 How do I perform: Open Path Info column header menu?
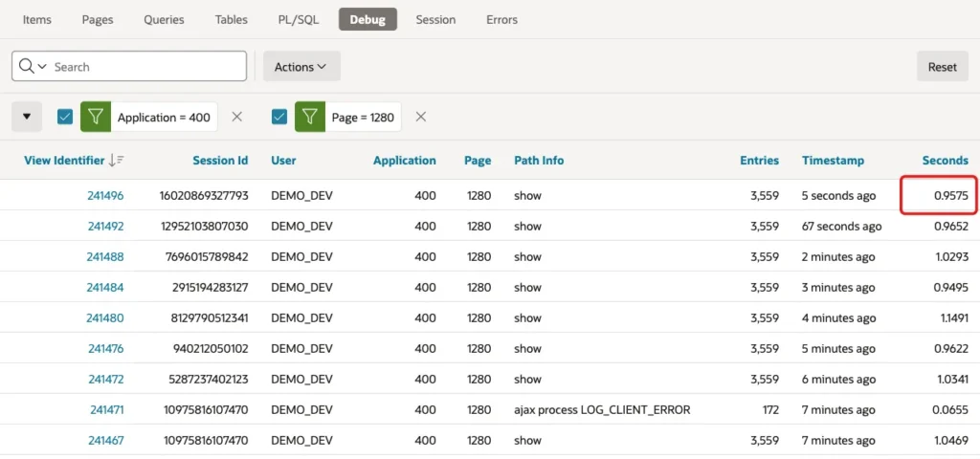[x=539, y=161]
